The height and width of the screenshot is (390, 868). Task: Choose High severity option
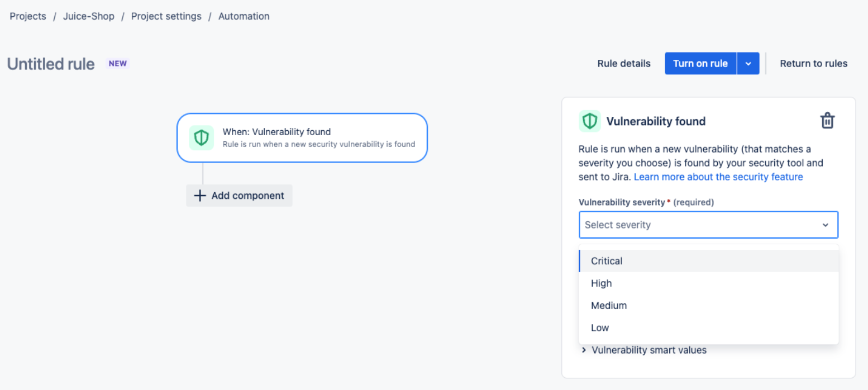(x=601, y=283)
